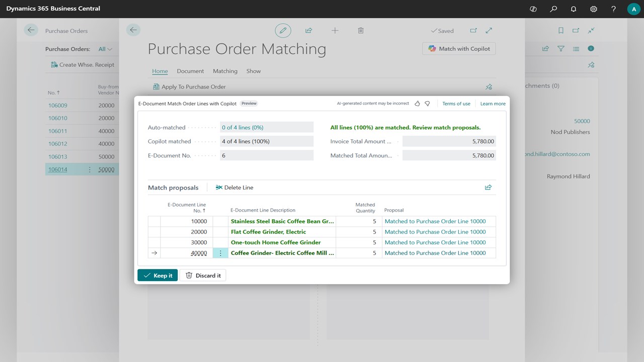Click thumbs down feedback icon
The image size is (644, 362).
click(427, 104)
